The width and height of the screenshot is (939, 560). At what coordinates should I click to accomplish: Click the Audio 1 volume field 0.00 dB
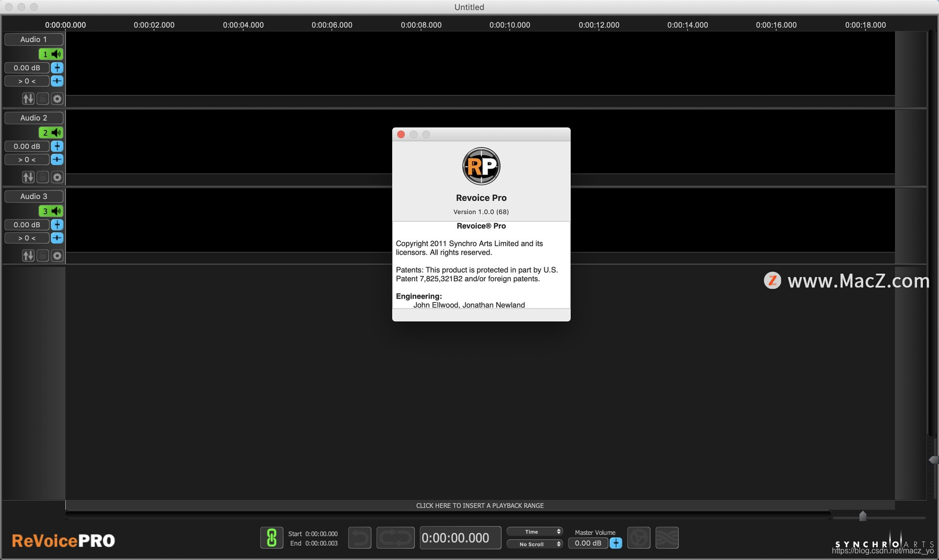click(x=27, y=68)
